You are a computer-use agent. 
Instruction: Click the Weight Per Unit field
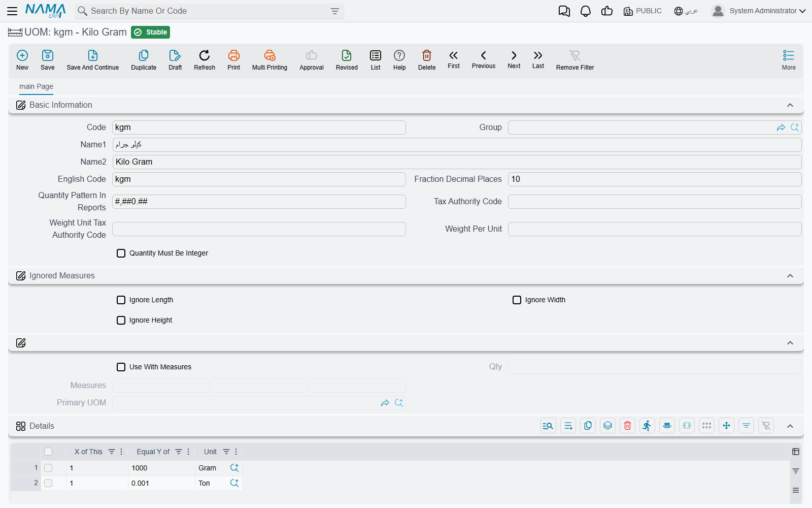655,229
